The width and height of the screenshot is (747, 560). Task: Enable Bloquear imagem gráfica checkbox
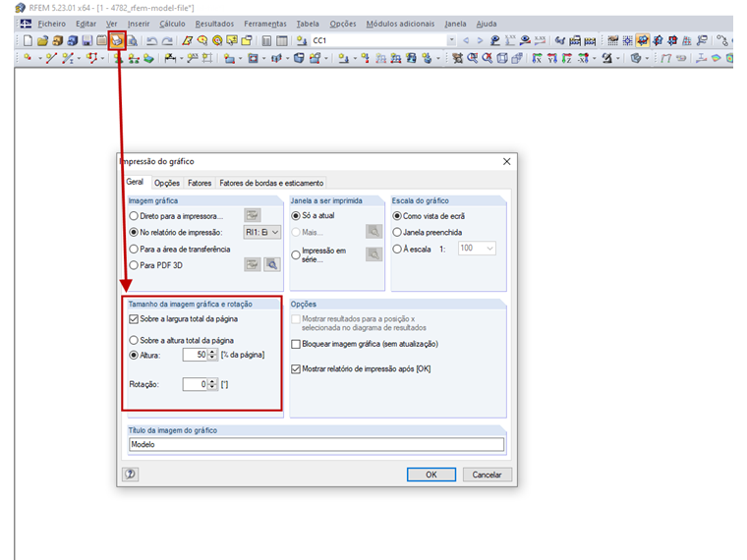[296, 344]
